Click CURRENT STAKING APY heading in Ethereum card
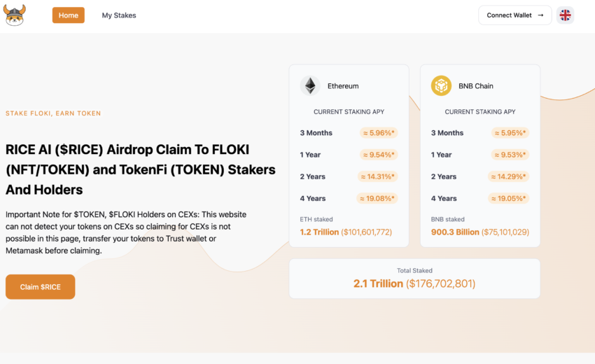The width and height of the screenshot is (595, 364). [349, 111]
